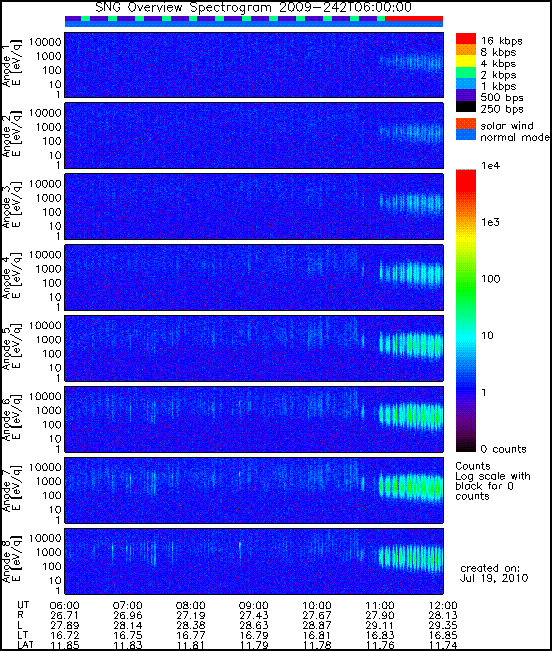Click the Anode 2 spectrogram panel

coord(254,136)
